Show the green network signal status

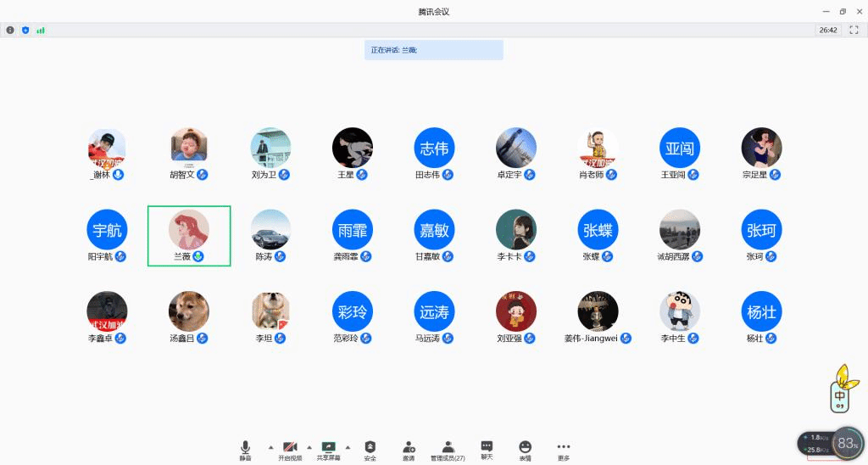pyautogui.click(x=41, y=30)
